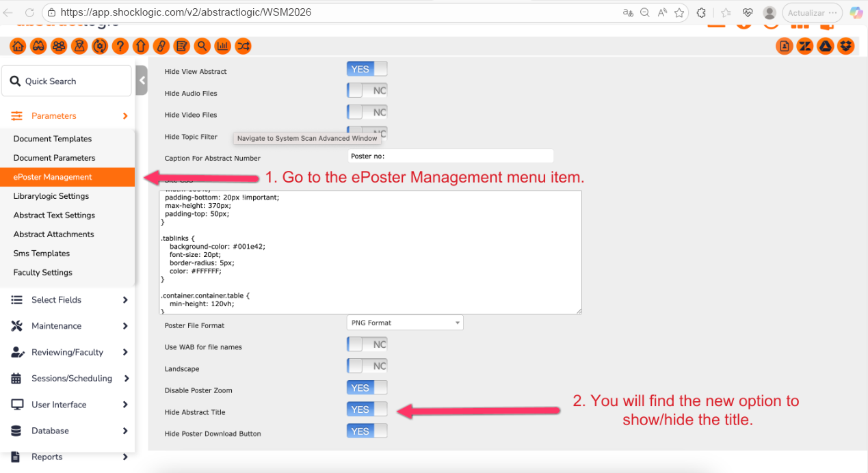Click the chain link icon
This screenshot has height=473, width=868.
(x=161, y=46)
